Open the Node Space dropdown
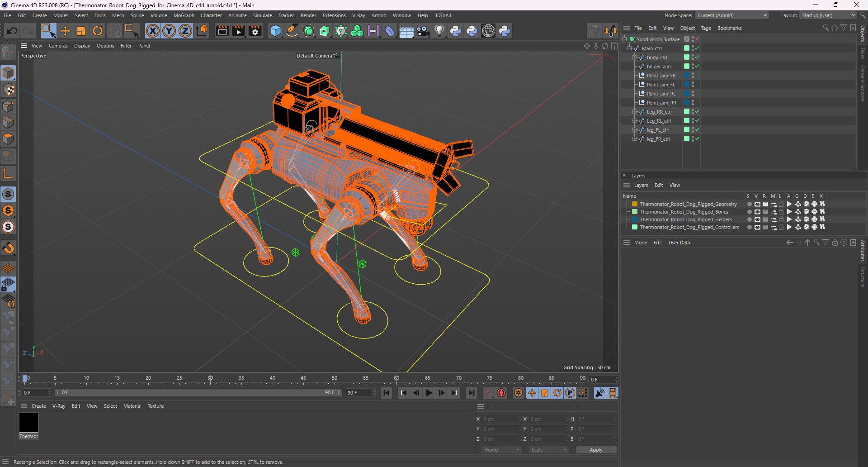 click(x=732, y=15)
